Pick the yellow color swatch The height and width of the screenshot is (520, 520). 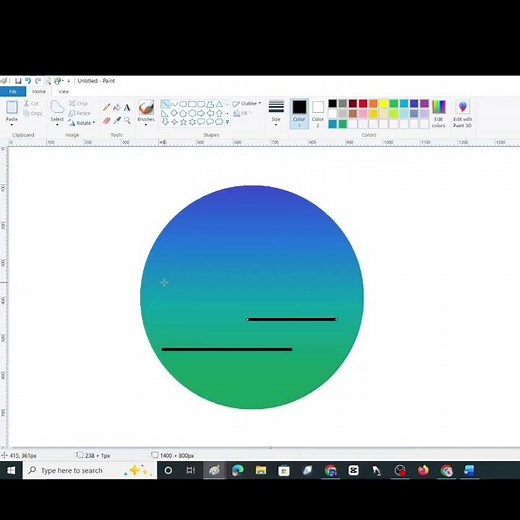(384, 104)
